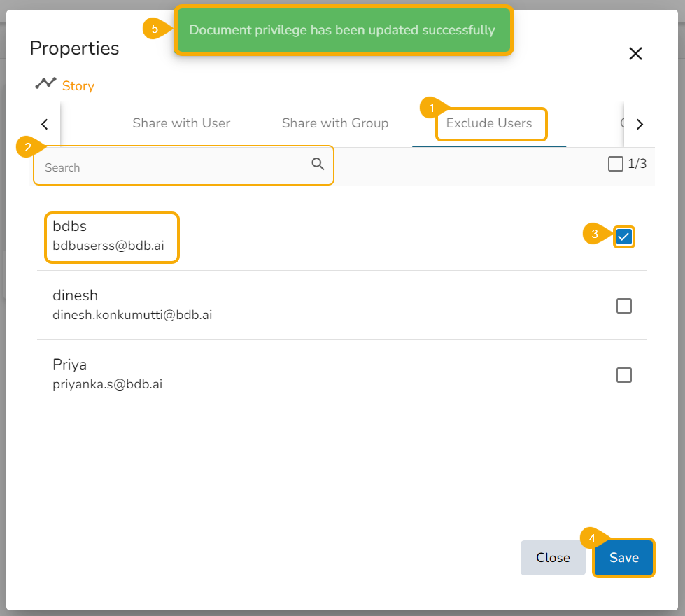This screenshot has width=685, height=616.
Task: Select the bdbs user name entry
Action: click(69, 226)
